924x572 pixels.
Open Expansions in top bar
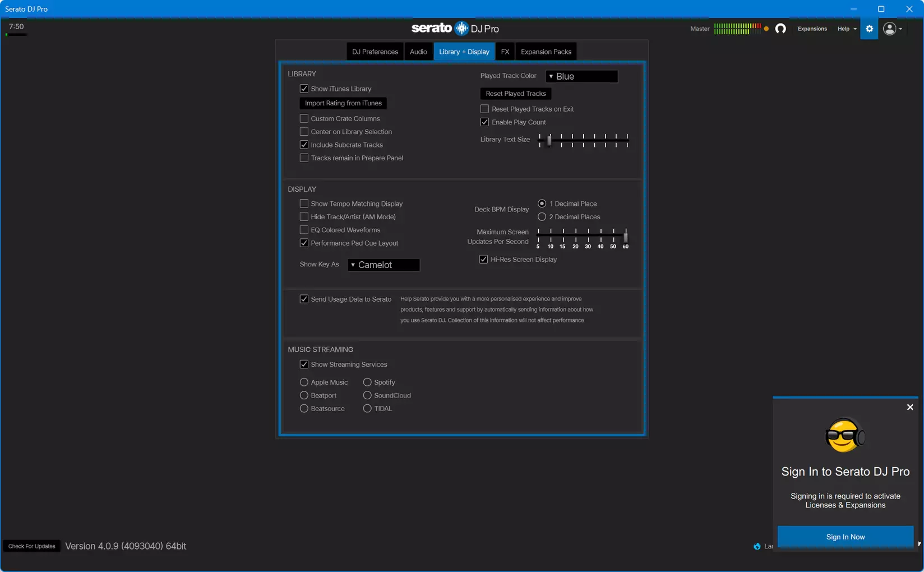(812, 29)
